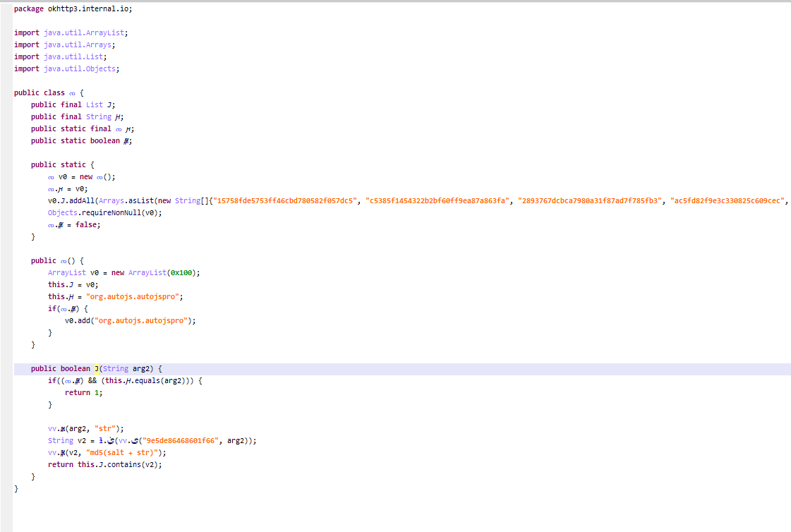This screenshot has height=532, width=791.
Task: Click the okhttp3.internal.io package name
Action: tap(90, 8)
